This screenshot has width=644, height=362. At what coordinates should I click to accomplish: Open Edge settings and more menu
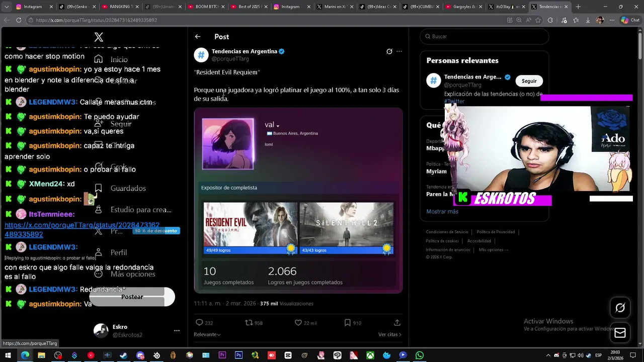click(x=612, y=20)
